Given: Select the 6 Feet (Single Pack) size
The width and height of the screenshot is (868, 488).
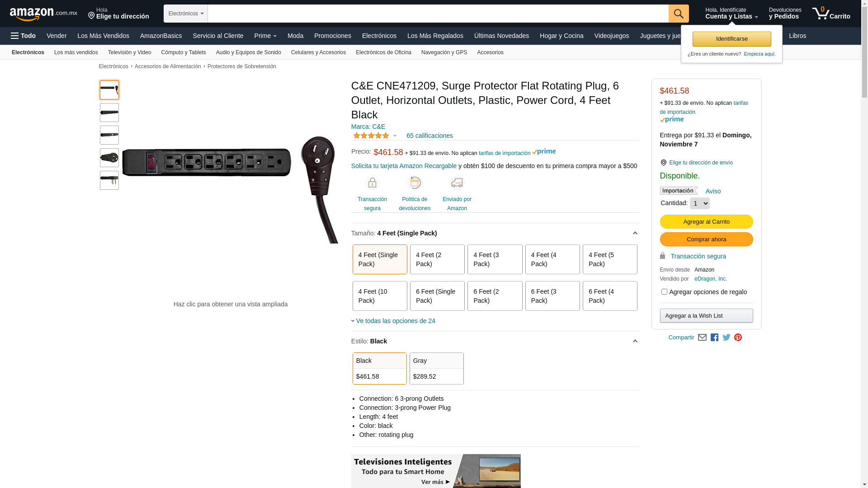Looking at the screenshot, I should [x=437, y=296].
